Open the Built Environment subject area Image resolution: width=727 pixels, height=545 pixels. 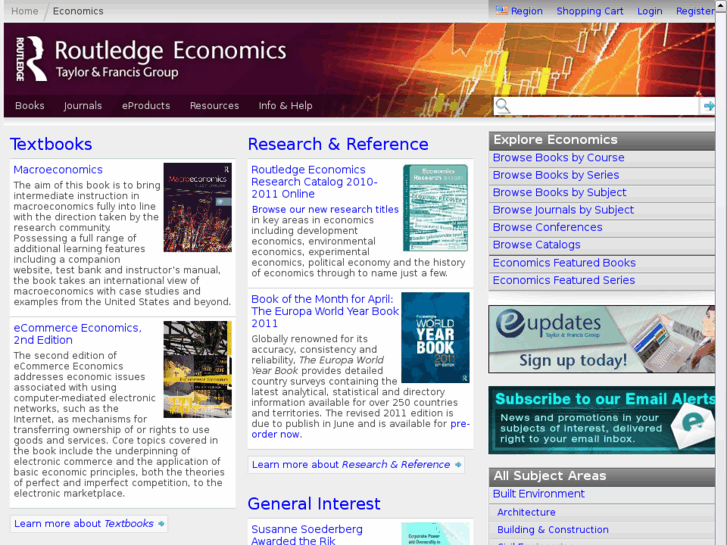coord(538,494)
